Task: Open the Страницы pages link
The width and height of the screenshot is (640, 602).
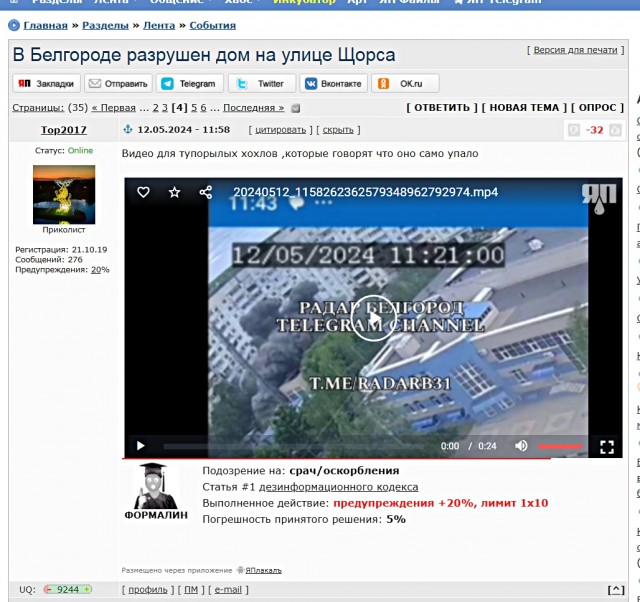Action: pyautogui.click(x=38, y=108)
